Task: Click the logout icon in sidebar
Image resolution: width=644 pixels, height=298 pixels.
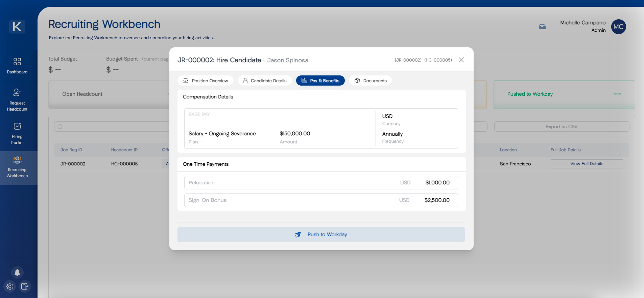Action: (x=25, y=286)
